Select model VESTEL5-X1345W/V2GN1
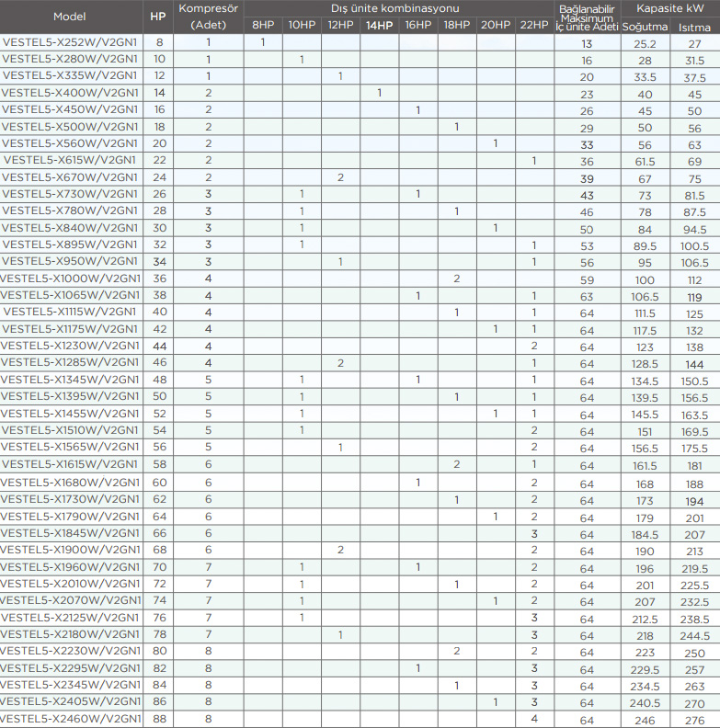This screenshot has height=728, width=720. tap(70, 380)
